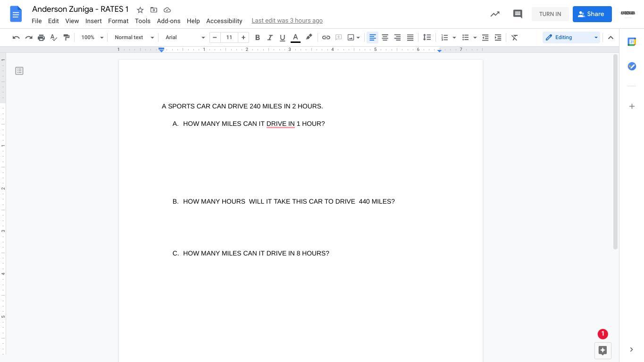
Task: Open the Editing mode dropdown
Action: 571,37
